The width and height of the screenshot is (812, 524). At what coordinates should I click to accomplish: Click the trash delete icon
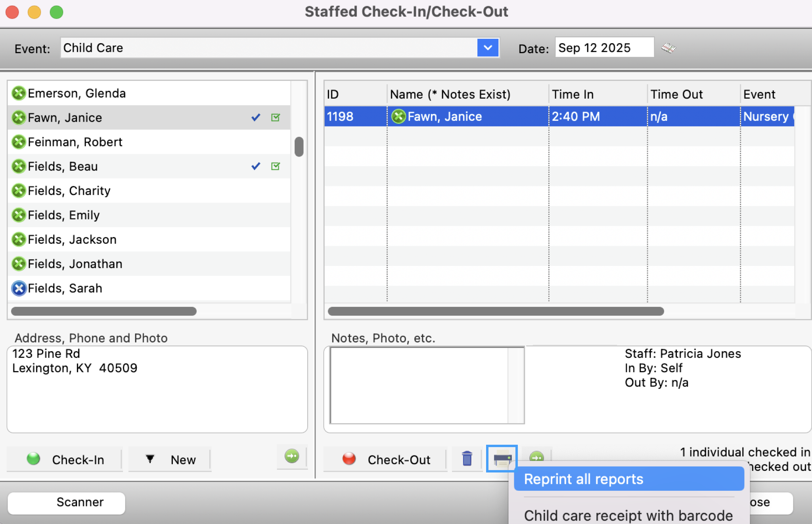click(x=467, y=459)
